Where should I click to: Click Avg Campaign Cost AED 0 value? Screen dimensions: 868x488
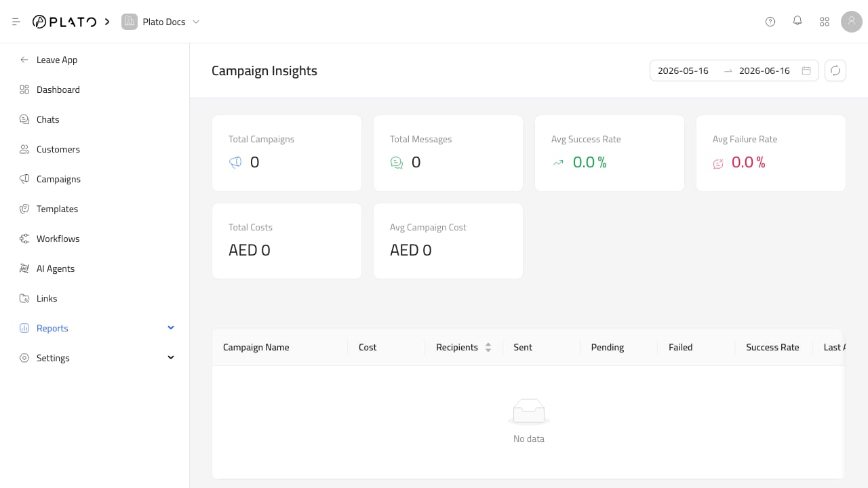[x=411, y=250]
